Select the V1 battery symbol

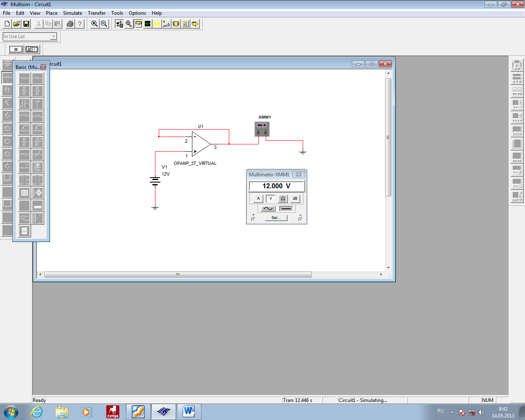click(155, 181)
